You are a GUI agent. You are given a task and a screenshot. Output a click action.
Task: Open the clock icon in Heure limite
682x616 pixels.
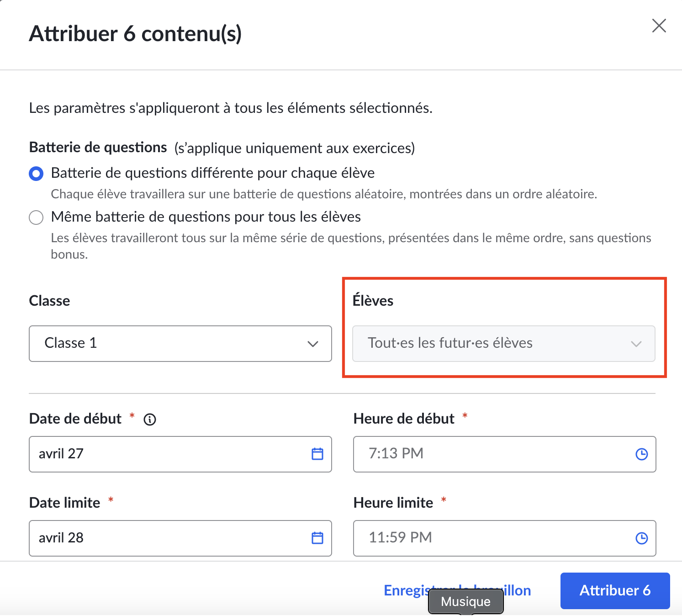[641, 538]
